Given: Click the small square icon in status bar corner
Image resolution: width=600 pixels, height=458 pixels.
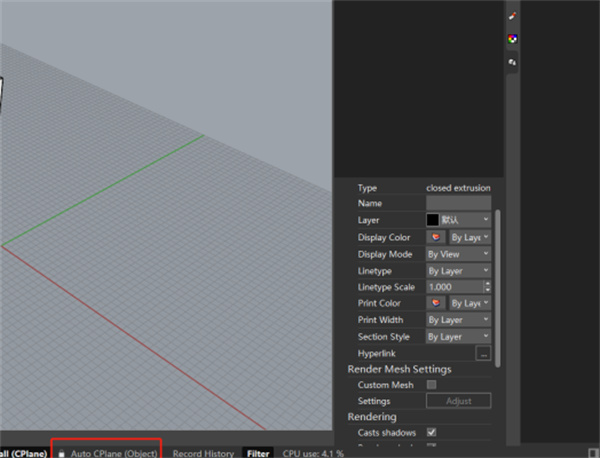Looking at the screenshot, I should [592, 453].
